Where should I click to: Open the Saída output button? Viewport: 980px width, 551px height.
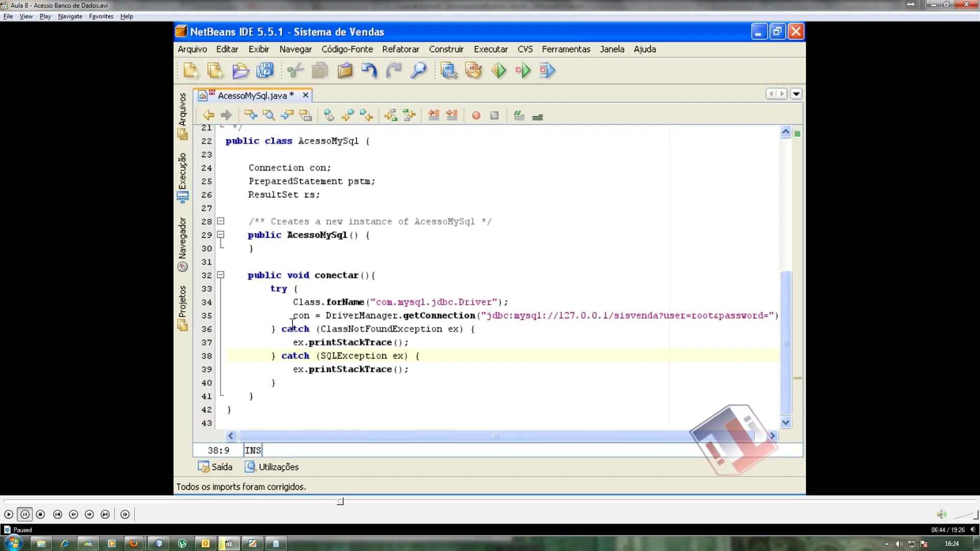[x=215, y=467]
